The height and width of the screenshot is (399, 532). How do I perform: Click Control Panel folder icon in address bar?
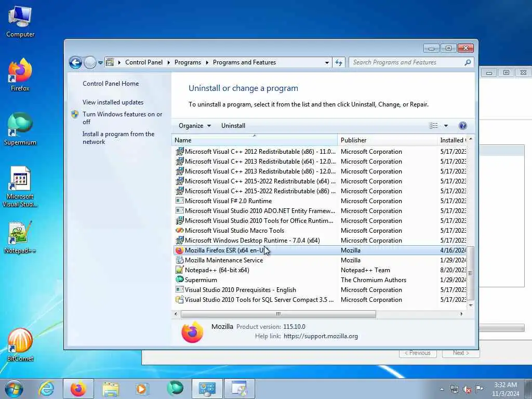pyautogui.click(x=110, y=62)
